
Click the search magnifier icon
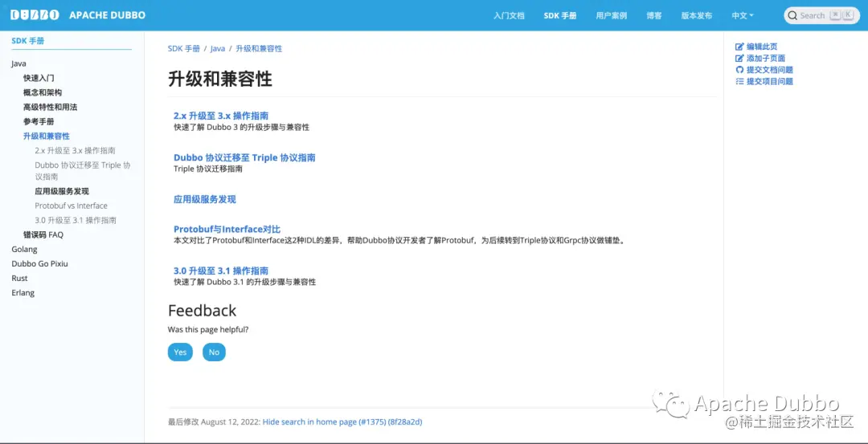[792, 15]
